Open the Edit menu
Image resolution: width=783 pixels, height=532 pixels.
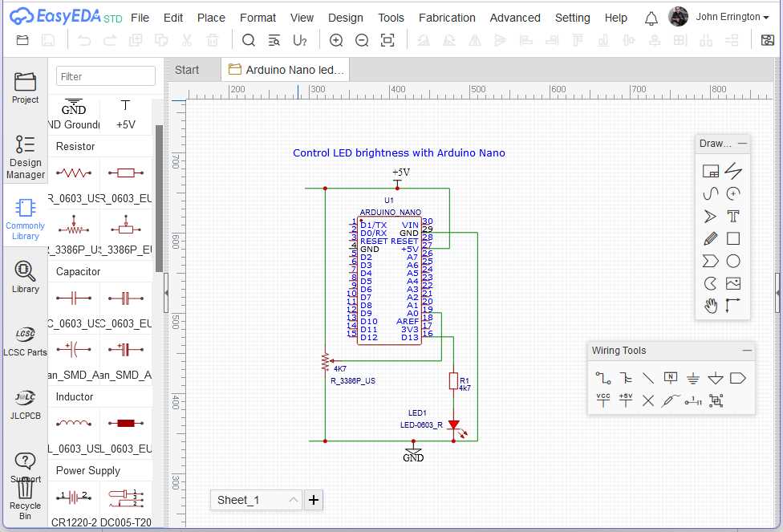click(172, 18)
